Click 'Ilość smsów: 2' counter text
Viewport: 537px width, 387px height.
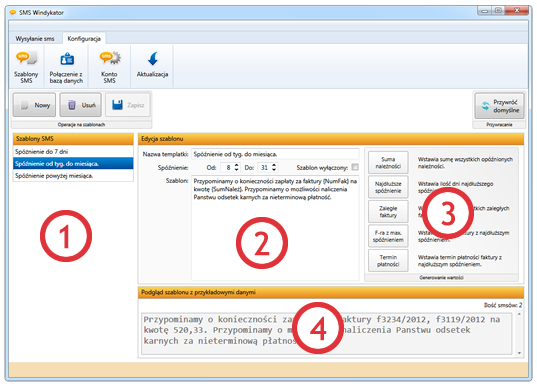[x=503, y=305]
